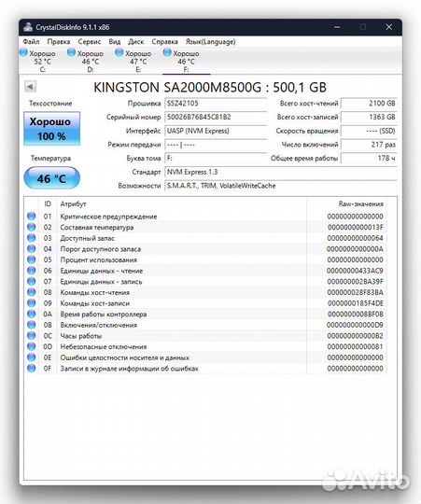Click status icon of Составная температура row
This screenshot has height=504, width=421.
(32, 227)
